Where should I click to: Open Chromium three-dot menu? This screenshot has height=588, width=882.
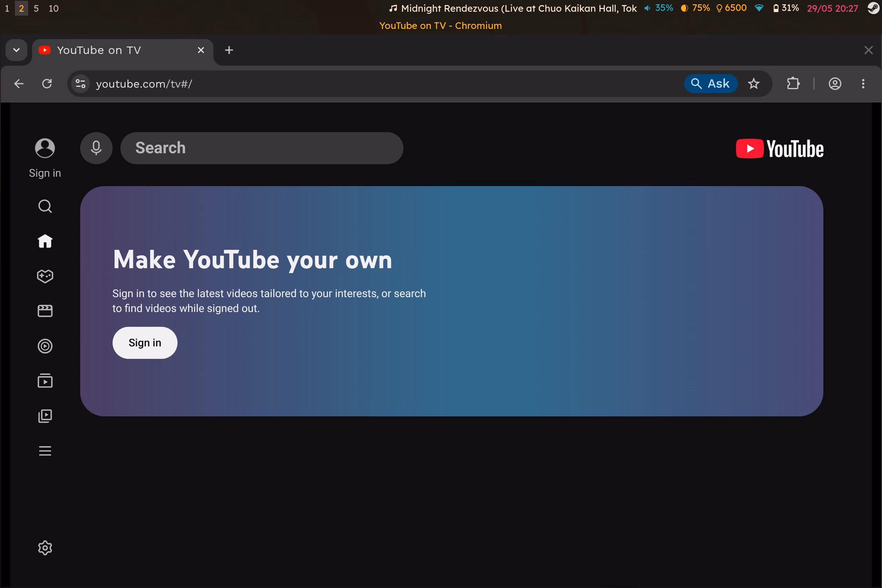point(863,84)
